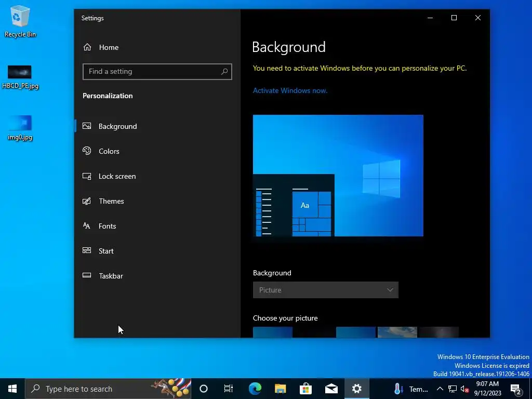Image resolution: width=532 pixels, height=399 pixels.
Task: Click the network icon in the system tray
Action: click(x=453, y=389)
